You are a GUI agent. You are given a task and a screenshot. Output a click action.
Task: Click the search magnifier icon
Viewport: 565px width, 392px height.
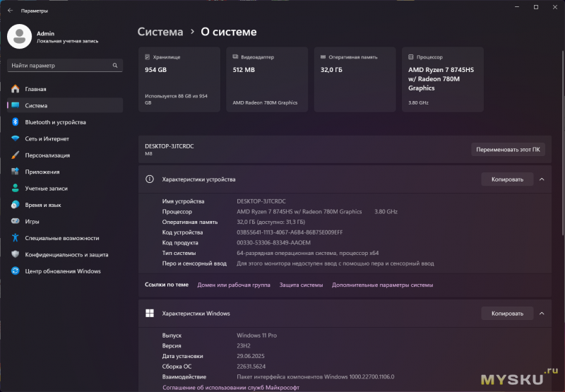point(115,65)
